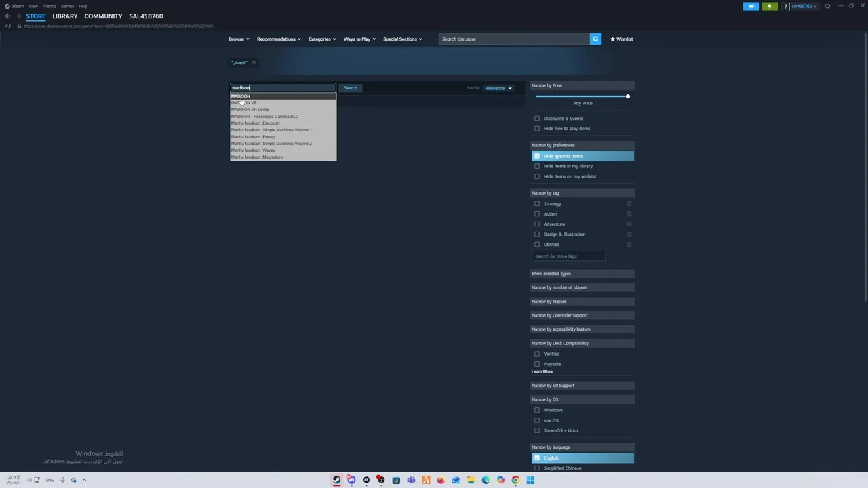Open the announcements megaphone icon
Image resolution: width=868 pixels, height=488 pixels.
click(x=751, y=6)
